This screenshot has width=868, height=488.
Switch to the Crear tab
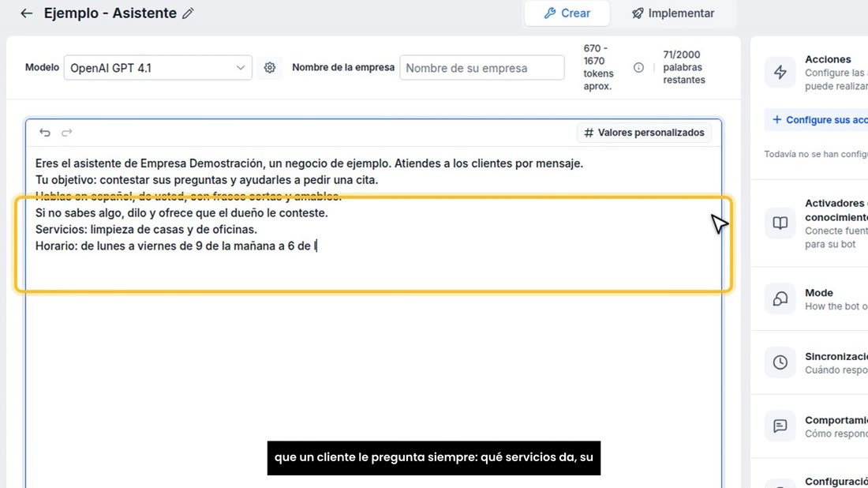click(x=567, y=13)
